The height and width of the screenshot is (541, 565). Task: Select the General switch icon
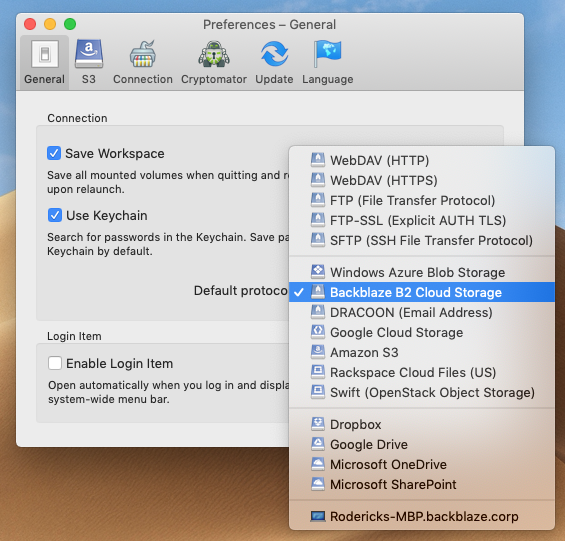point(45,54)
